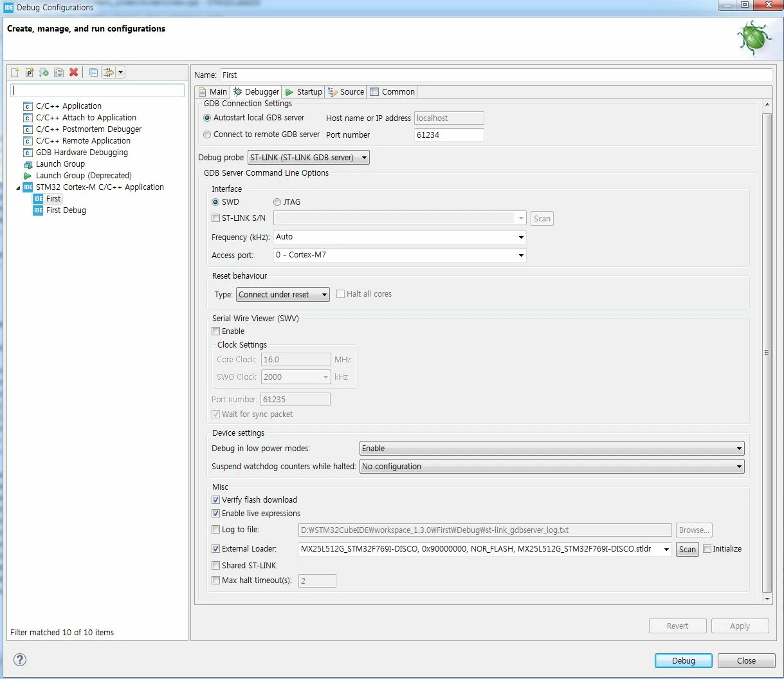
Task: Click scrollbar up arrow in Debugger pane
Action: [767, 105]
